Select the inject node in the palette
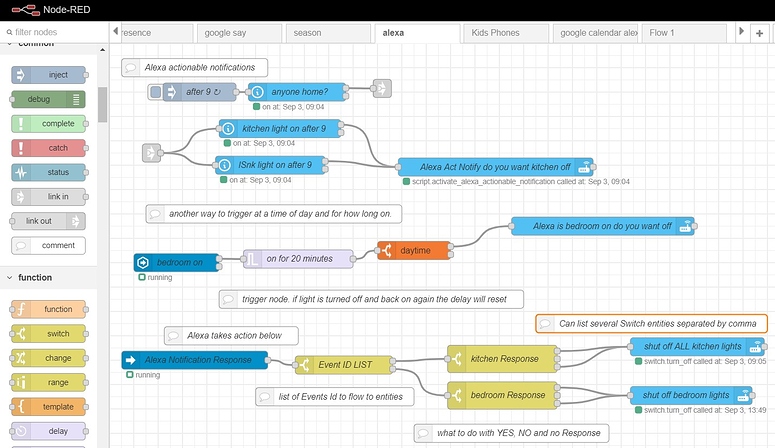Image resolution: width=775 pixels, height=448 pixels. point(49,75)
